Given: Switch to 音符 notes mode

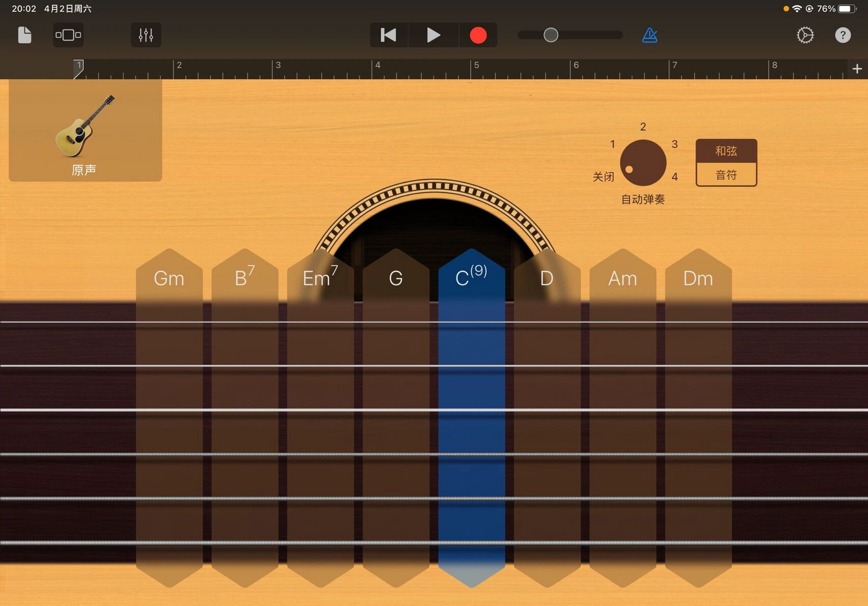Looking at the screenshot, I should click(x=726, y=175).
